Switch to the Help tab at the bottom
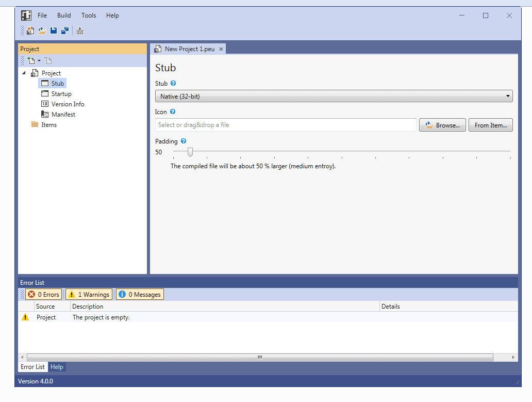Image resolution: width=532 pixels, height=402 pixels. [57, 366]
